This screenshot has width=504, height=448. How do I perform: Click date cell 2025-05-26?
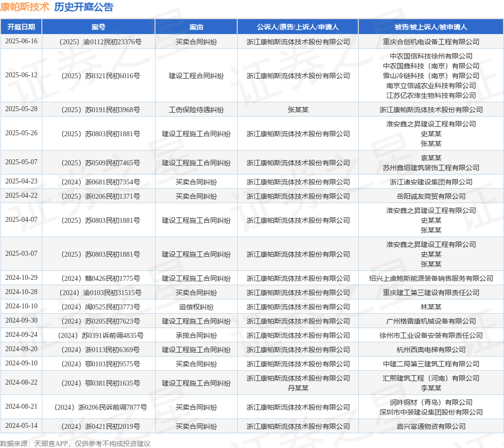tap(21, 133)
